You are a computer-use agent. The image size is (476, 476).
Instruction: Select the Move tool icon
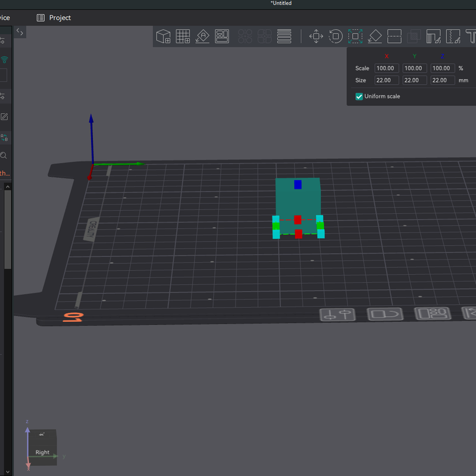[316, 36]
